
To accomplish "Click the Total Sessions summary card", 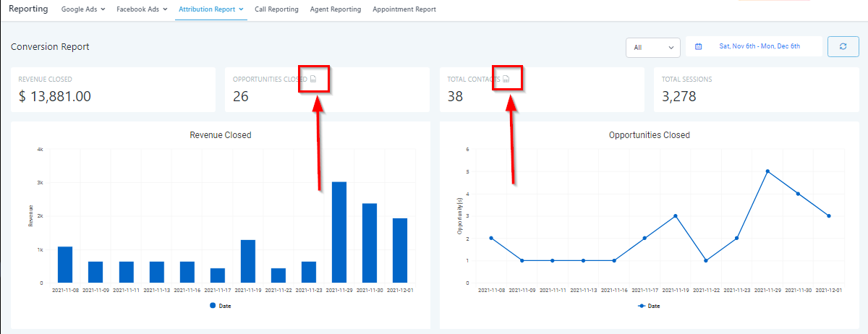I will tap(755, 90).
